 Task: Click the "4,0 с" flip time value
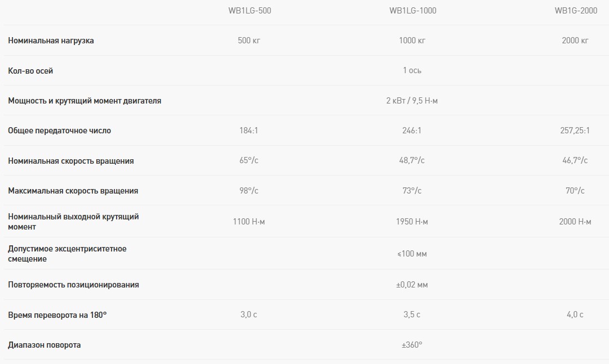575,314
